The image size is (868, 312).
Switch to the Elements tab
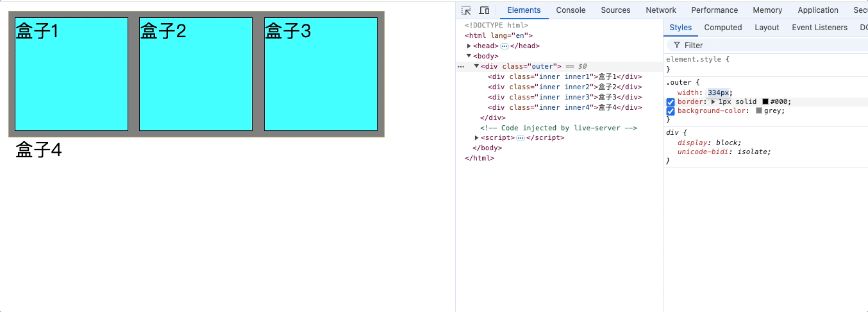point(524,10)
